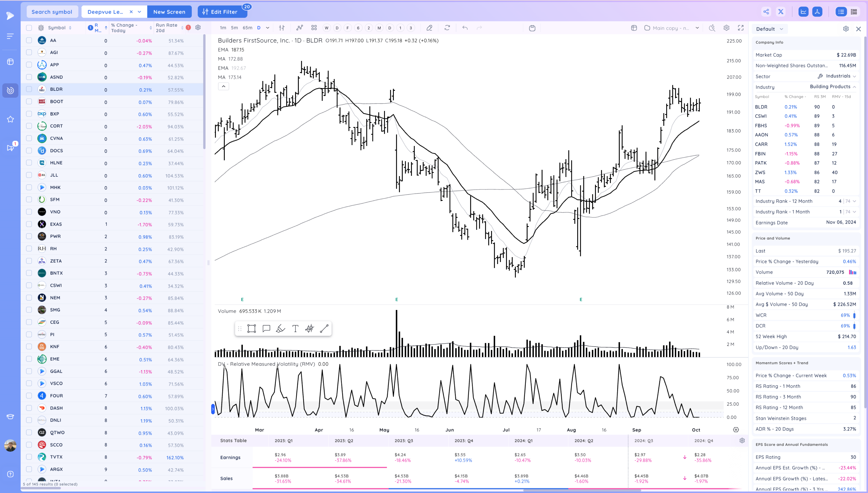Expand the Default panel layout dropdown
This screenshot has width=868, height=493.
pos(769,29)
